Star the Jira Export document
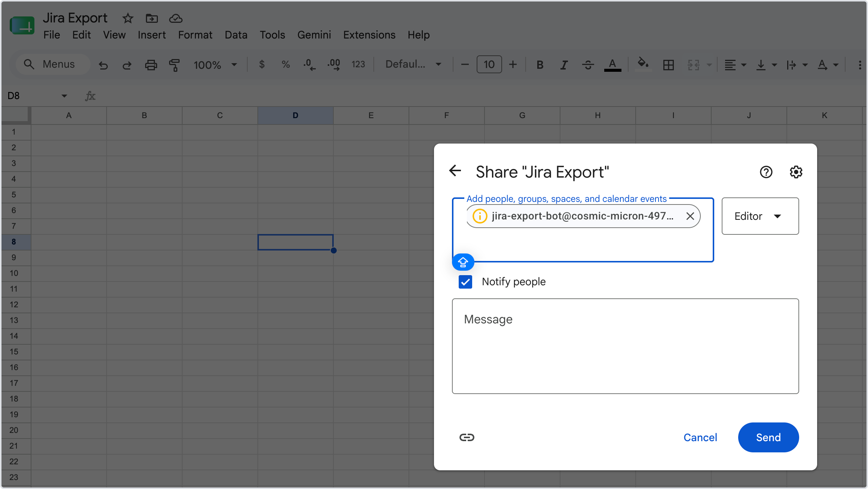 tap(128, 18)
